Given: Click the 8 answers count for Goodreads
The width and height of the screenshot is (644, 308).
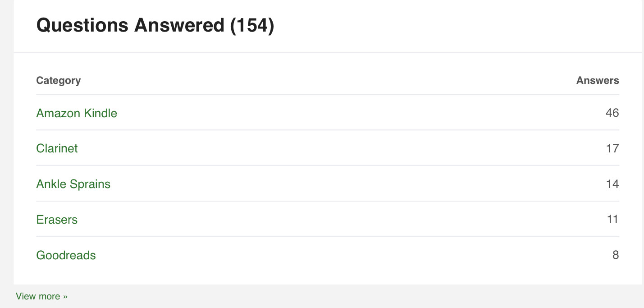Looking at the screenshot, I should point(616,255).
